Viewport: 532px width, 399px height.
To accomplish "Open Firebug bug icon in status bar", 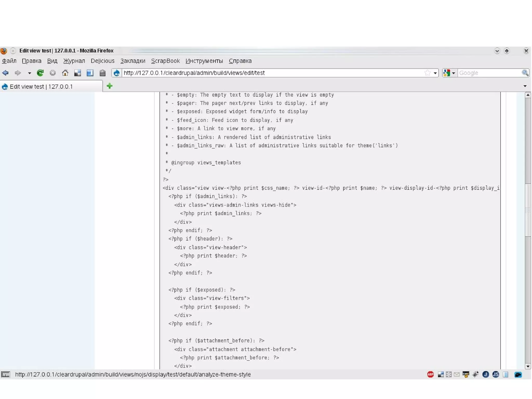I will coord(476,375).
